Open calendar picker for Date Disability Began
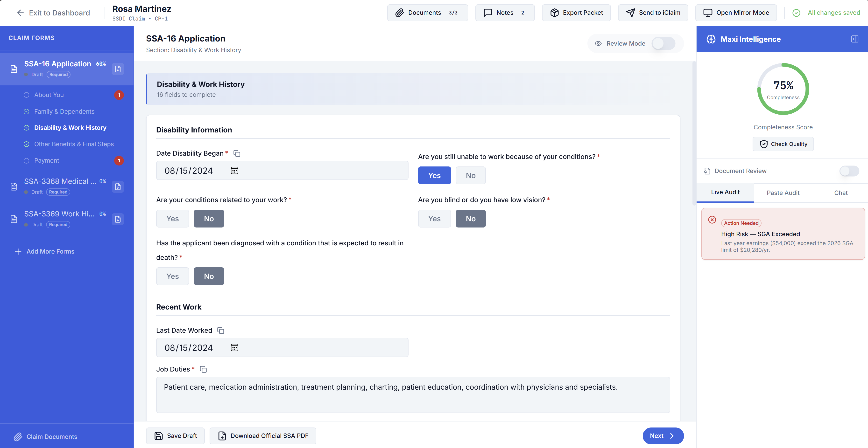The width and height of the screenshot is (868, 448). 234,170
